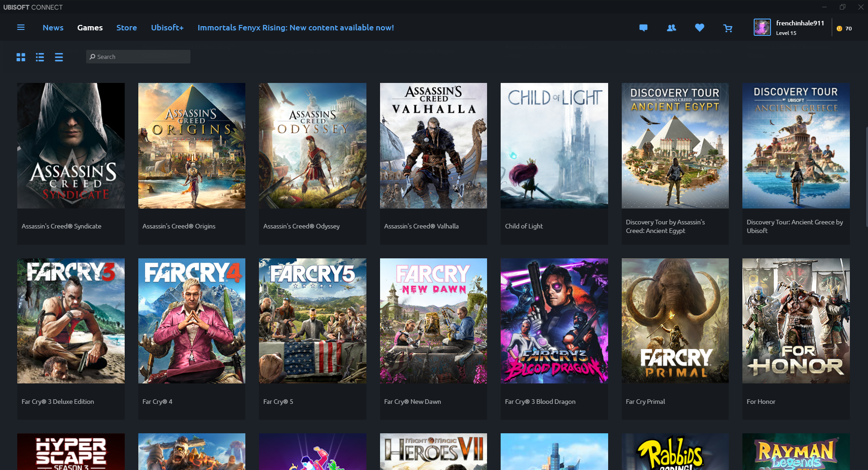Click the "Far Cry Primal" title text
Screen dimensions: 868x470
coord(645,402)
